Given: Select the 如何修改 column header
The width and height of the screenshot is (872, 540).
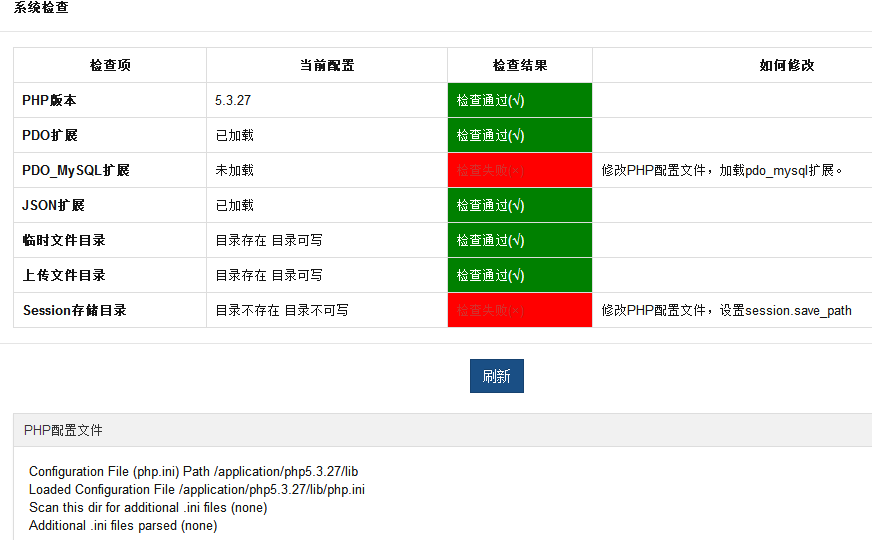Looking at the screenshot, I should (x=787, y=66).
